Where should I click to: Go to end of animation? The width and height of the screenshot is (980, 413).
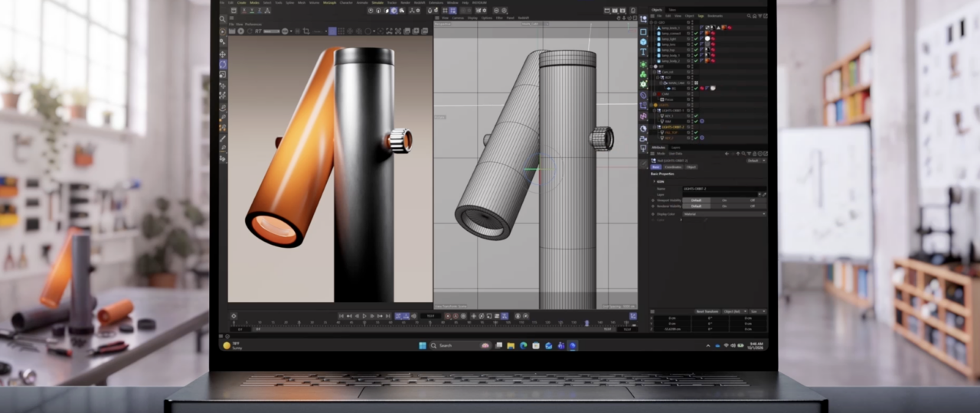point(388,316)
